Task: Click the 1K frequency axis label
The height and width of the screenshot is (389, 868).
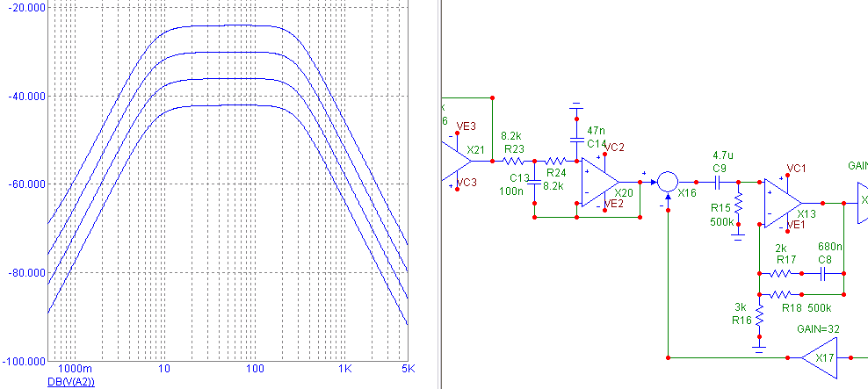Action: pos(344,369)
